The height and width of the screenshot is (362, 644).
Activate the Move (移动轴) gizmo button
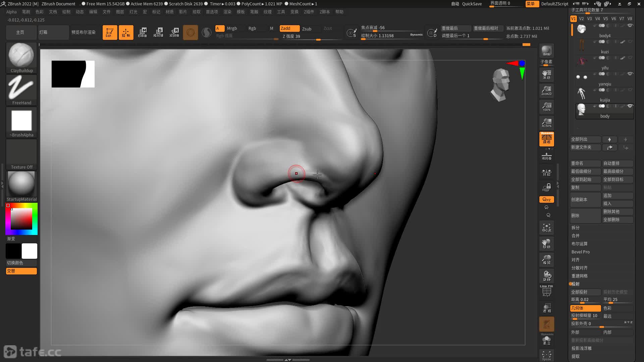142,33
